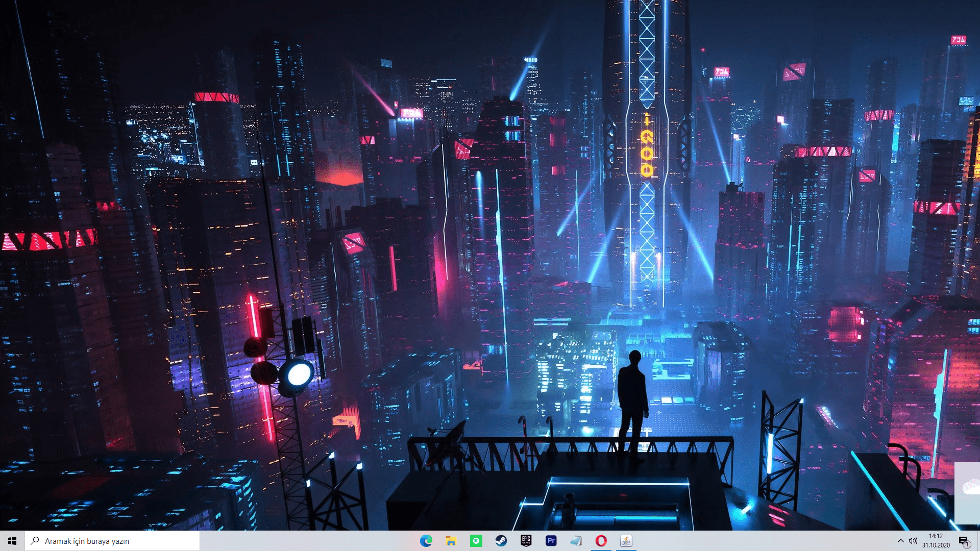Screen dimensions: 980x551
Task: Launch Epic Games Launcher taskbar icon
Action: [x=526, y=541]
